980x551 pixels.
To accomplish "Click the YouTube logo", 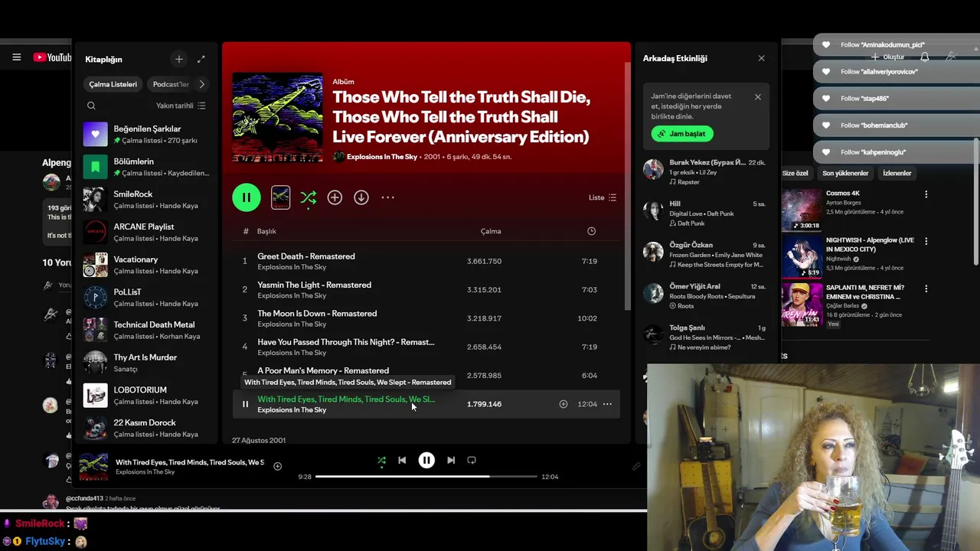I will pos(52,57).
